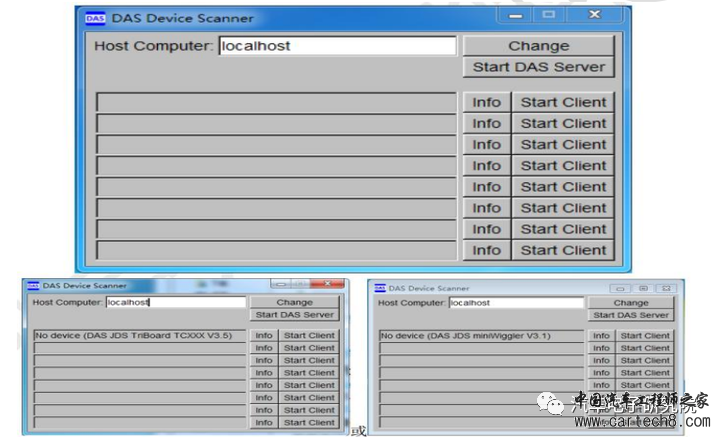
Task: Click Info on the sixth row of the large window
Action: (x=487, y=208)
